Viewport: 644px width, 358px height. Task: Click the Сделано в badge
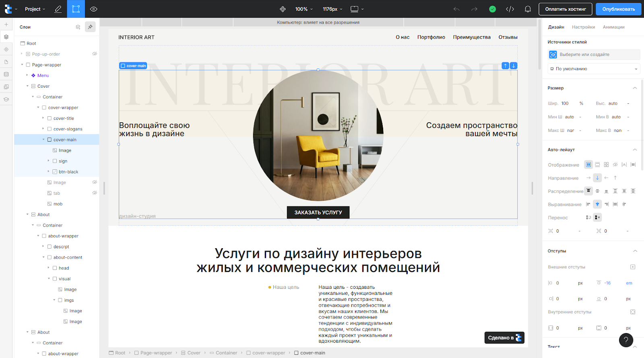504,337
